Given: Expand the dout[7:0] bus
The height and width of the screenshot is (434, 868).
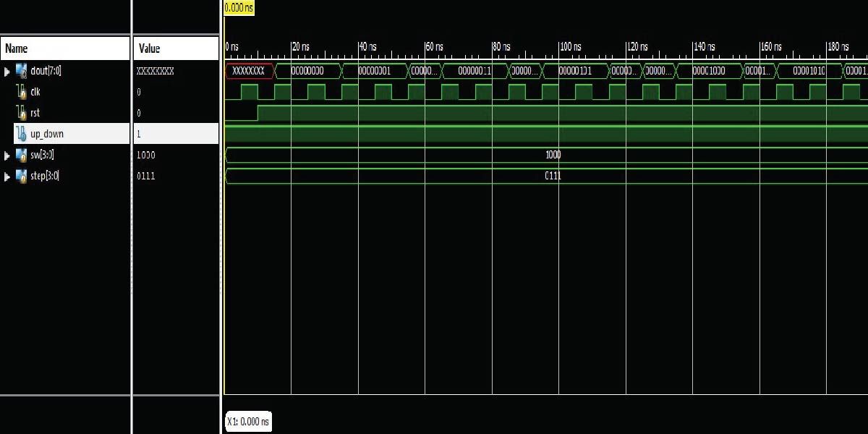Looking at the screenshot, I should point(6,71).
